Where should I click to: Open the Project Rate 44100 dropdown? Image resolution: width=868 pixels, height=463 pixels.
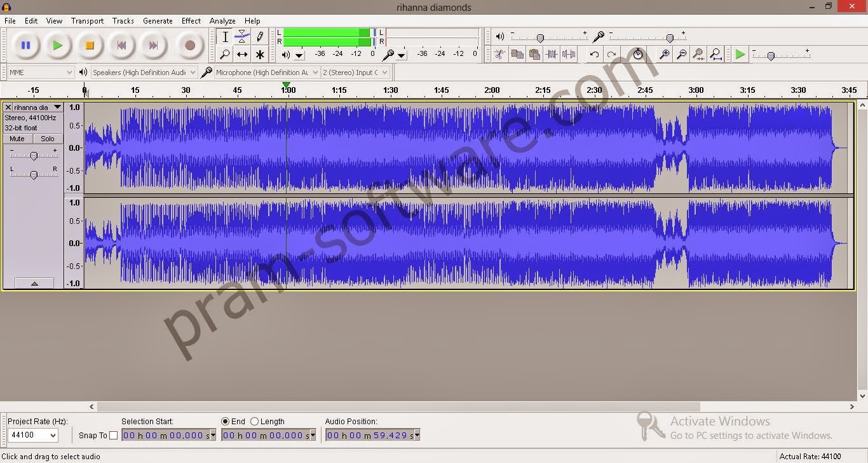[x=33, y=435]
